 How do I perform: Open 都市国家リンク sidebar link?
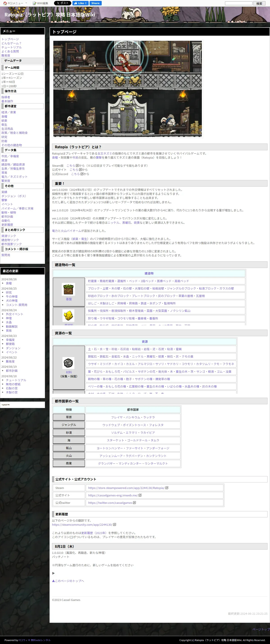[11, 244]
